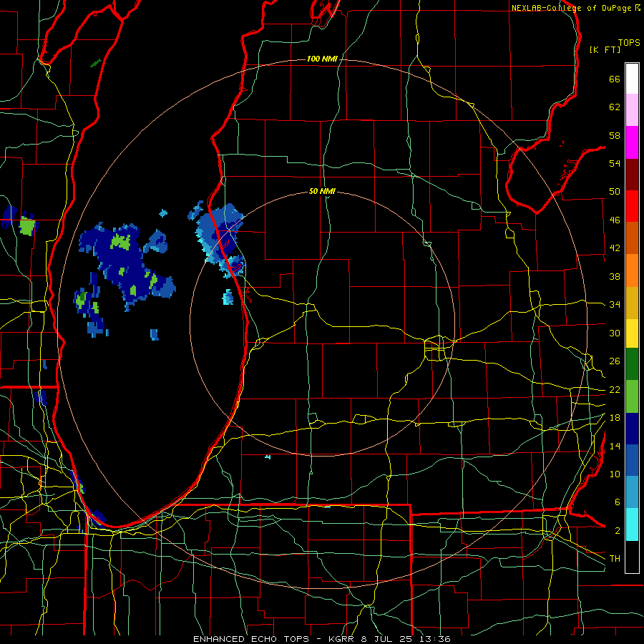This screenshot has height=644, width=644.
Task: Click the '46' legend value
Action: (x=615, y=220)
